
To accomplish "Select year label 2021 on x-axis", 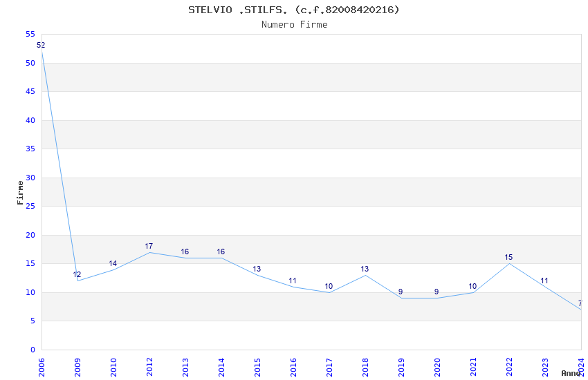I will point(473,368).
